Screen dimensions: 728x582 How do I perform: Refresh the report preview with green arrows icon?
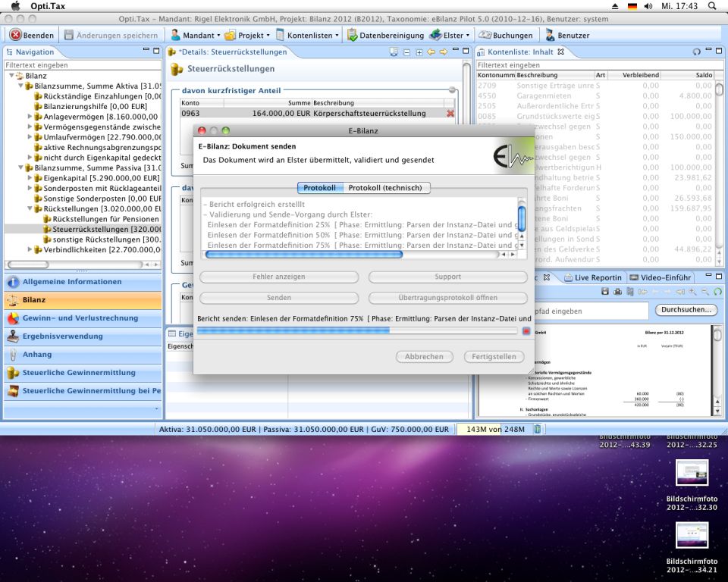click(x=718, y=292)
